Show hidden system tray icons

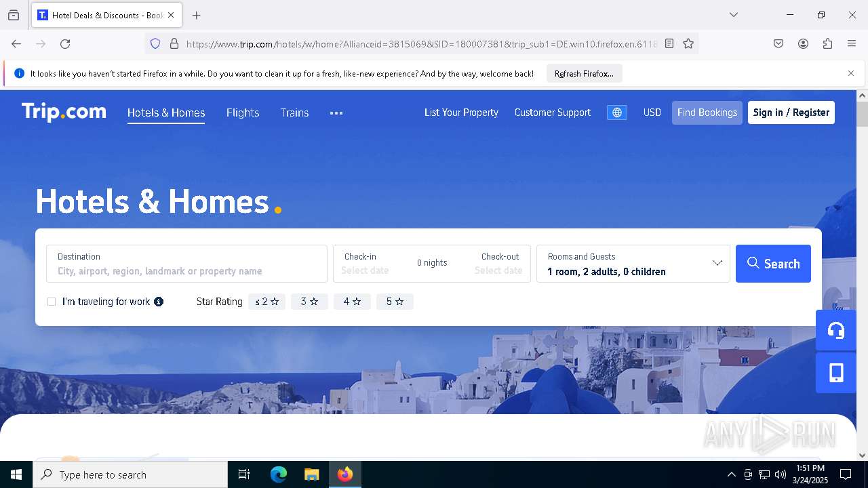[x=731, y=474]
